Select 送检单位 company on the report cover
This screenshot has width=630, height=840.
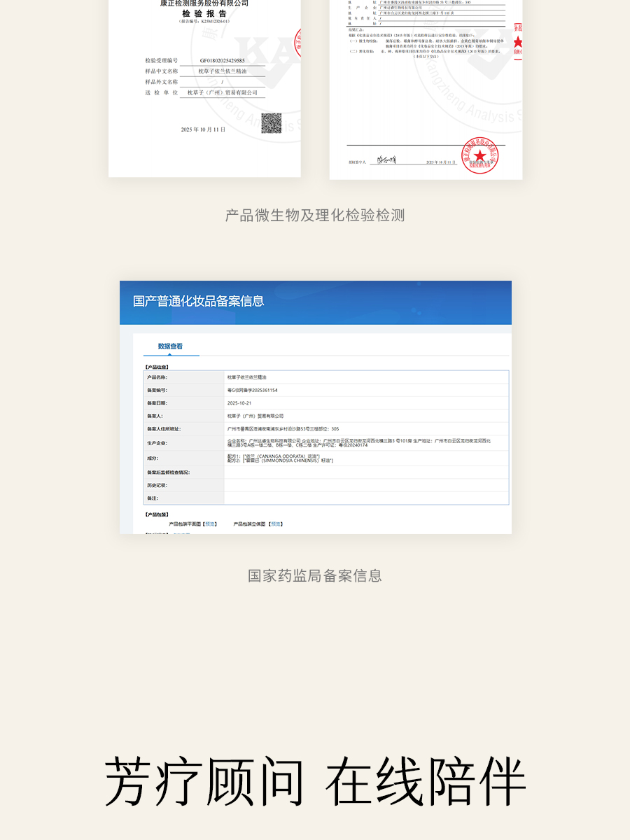click(222, 92)
